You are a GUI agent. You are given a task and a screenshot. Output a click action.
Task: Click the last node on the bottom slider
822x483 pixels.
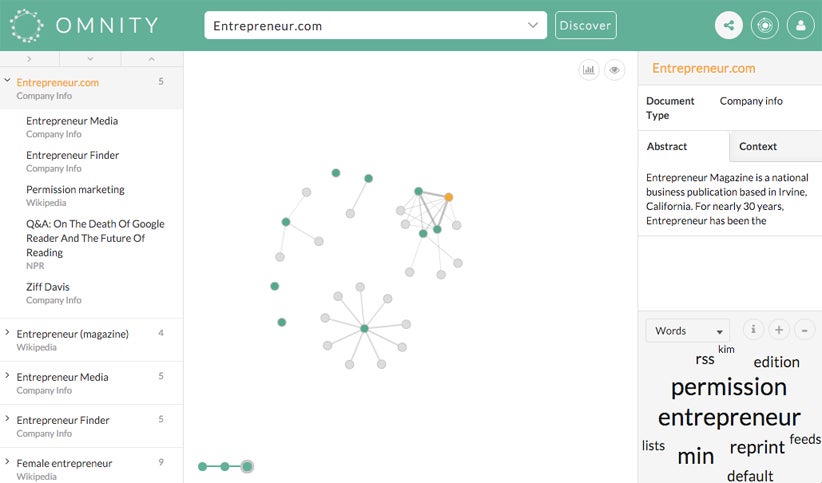pos(247,466)
